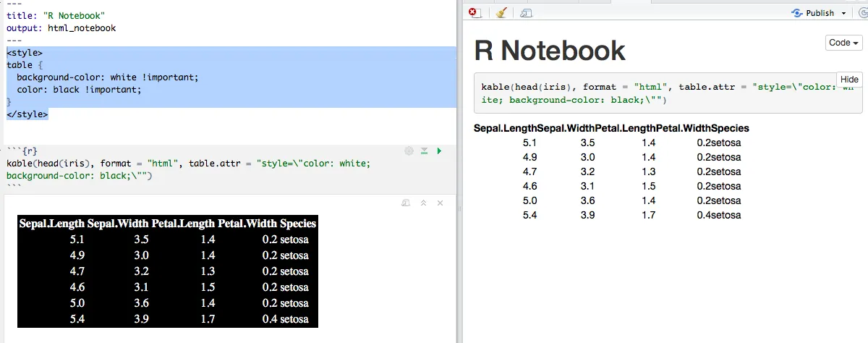The width and height of the screenshot is (868, 343).
Task: Clear all viewer items with broom icon
Action: tap(501, 12)
